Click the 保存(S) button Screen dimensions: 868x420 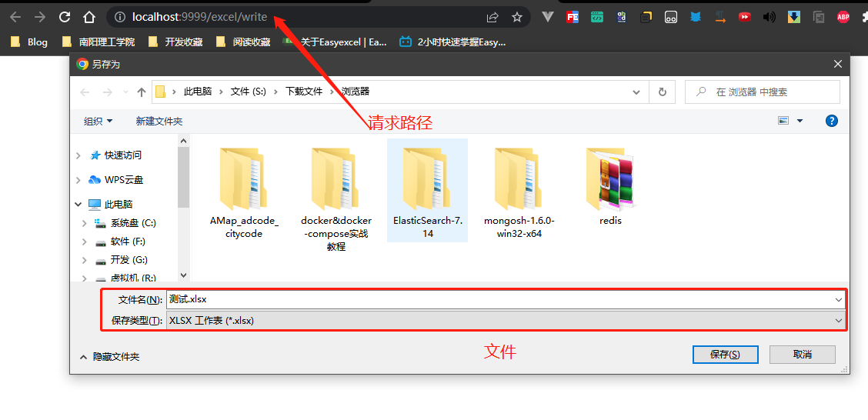tap(725, 355)
